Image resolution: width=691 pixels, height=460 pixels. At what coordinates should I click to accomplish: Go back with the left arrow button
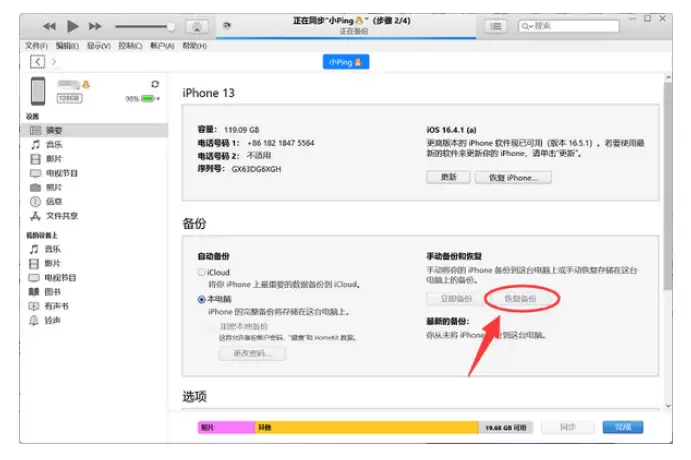coord(37,62)
